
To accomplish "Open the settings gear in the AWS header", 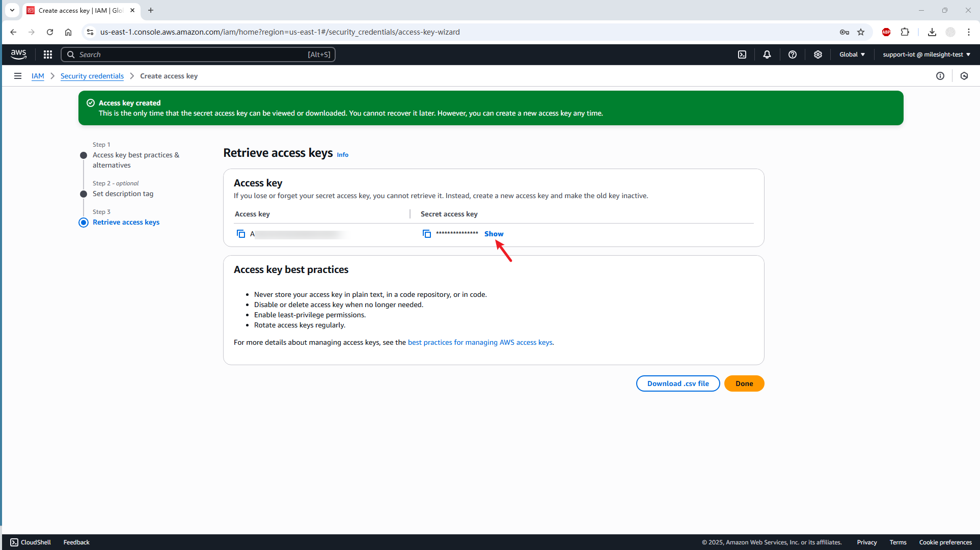I will (x=818, y=54).
